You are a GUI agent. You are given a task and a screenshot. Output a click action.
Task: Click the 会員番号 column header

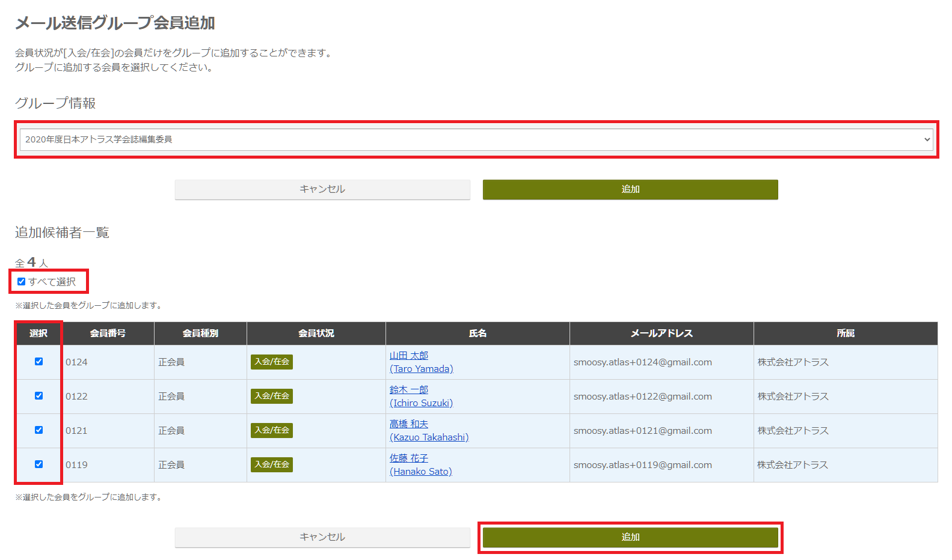(108, 333)
